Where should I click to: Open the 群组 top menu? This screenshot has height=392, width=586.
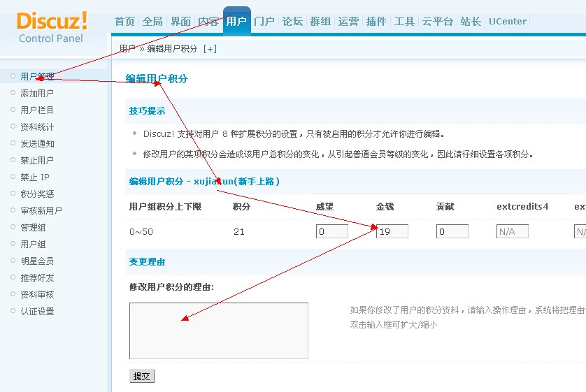[x=320, y=21]
